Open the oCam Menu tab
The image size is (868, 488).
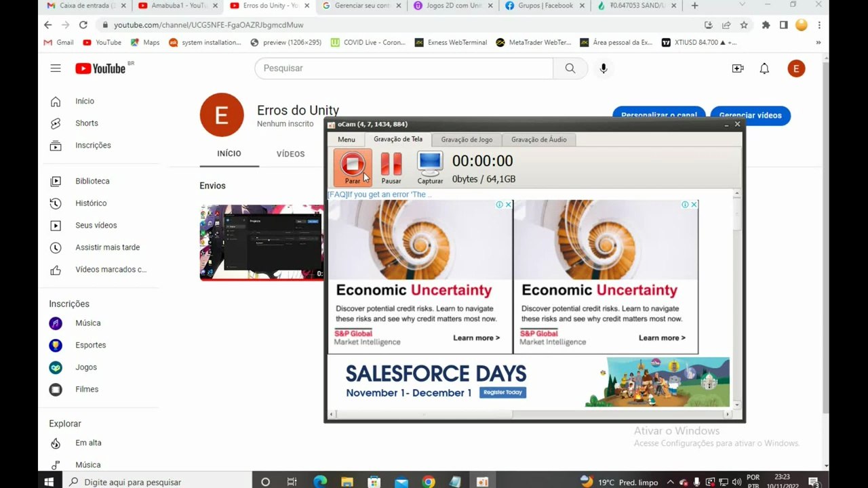347,140
